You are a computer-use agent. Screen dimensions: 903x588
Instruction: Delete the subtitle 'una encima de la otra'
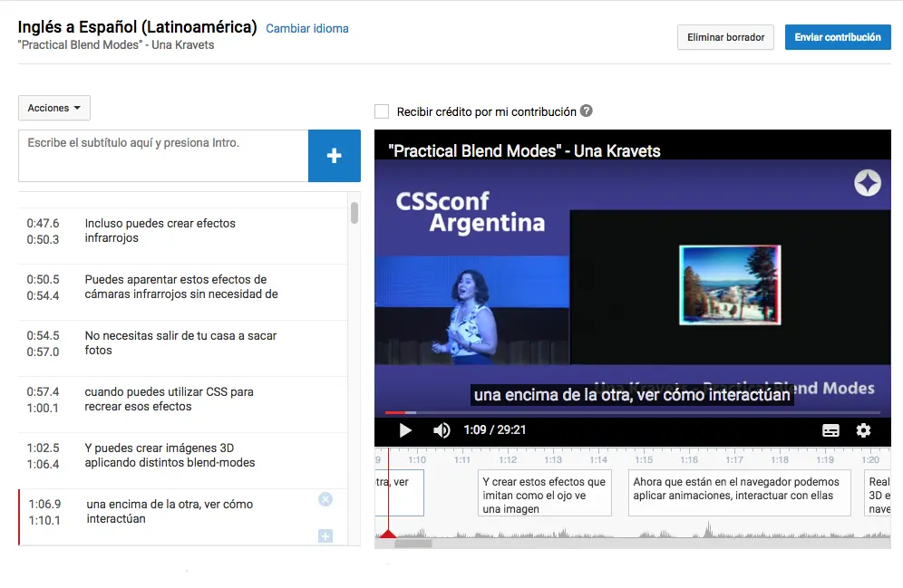coord(325,498)
